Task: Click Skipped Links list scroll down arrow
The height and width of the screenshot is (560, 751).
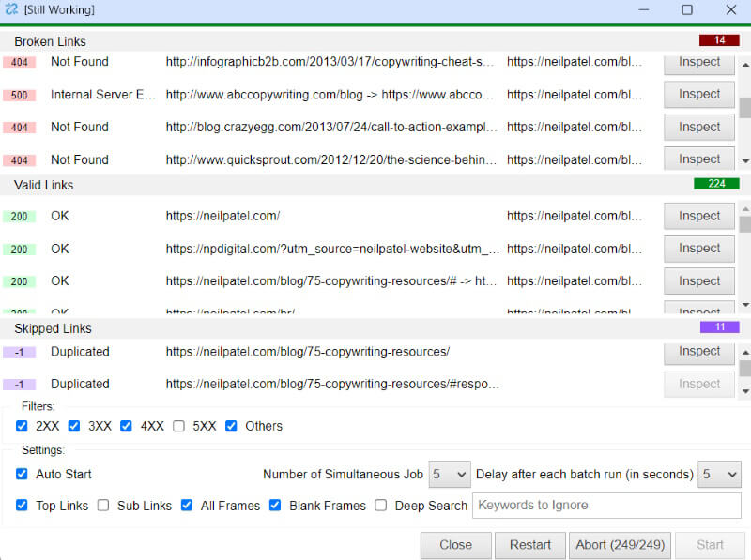Action: click(745, 391)
